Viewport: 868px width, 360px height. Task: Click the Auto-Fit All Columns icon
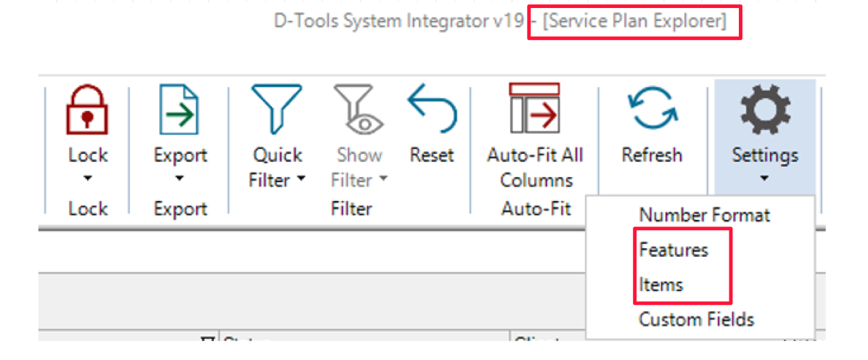(535, 108)
